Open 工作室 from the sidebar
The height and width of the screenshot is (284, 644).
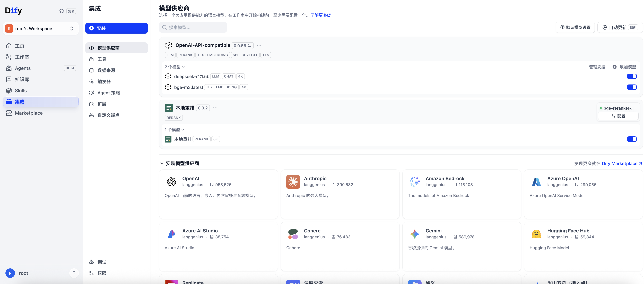click(x=40, y=57)
